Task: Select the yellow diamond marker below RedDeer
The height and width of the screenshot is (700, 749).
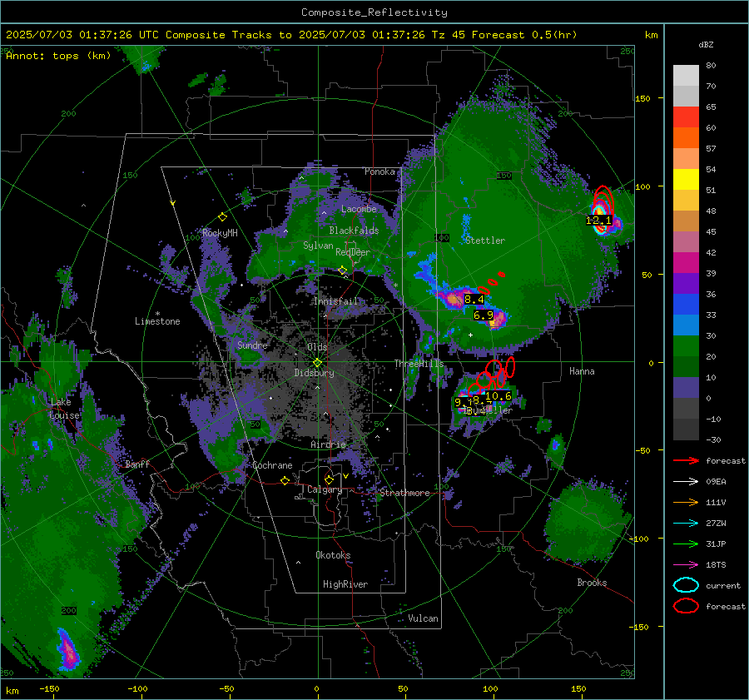Action: (x=342, y=271)
